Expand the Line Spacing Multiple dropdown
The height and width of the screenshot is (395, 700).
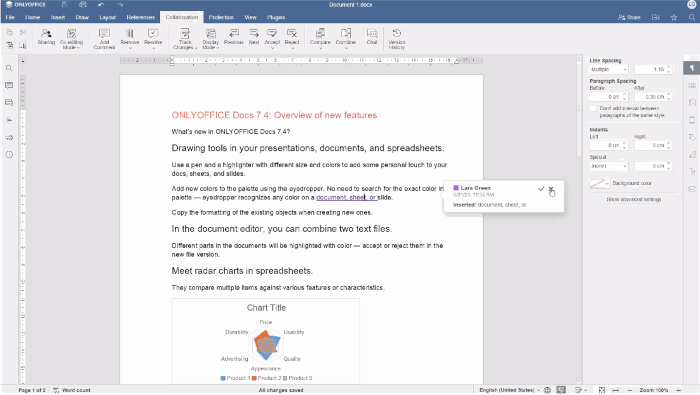coord(609,69)
